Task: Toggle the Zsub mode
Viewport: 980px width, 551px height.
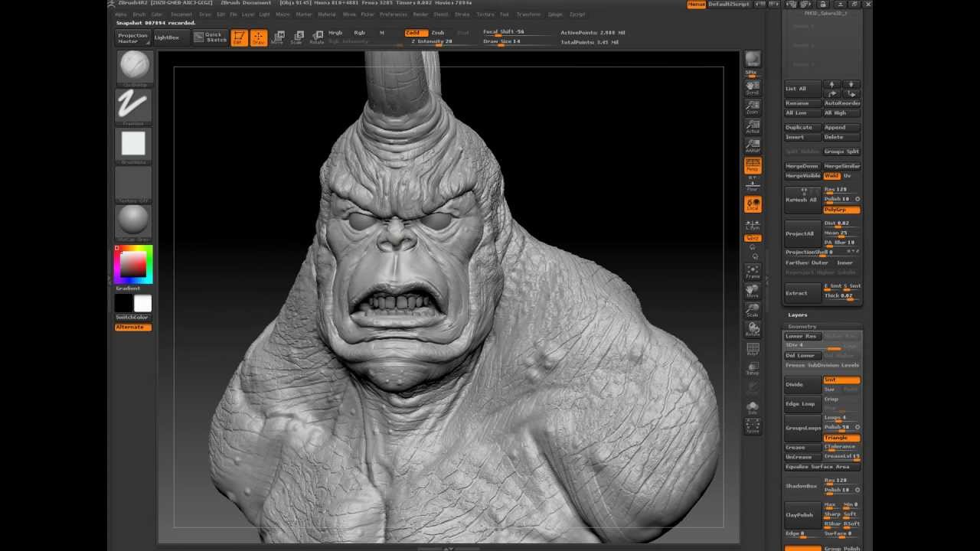Action: 438,33
